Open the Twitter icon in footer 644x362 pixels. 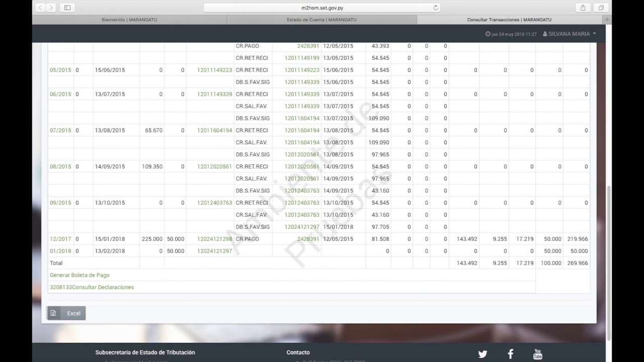pos(482,354)
